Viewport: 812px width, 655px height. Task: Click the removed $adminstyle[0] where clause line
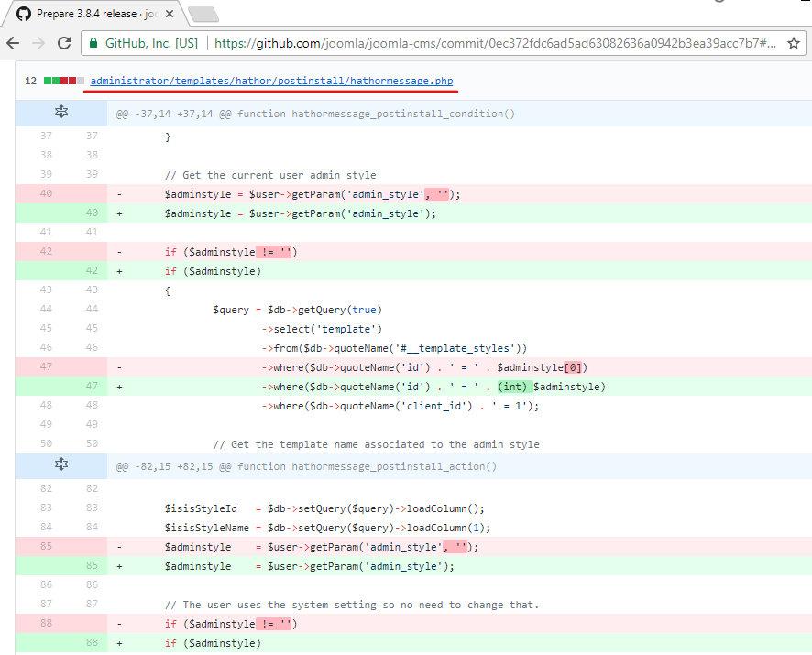click(424, 367)
